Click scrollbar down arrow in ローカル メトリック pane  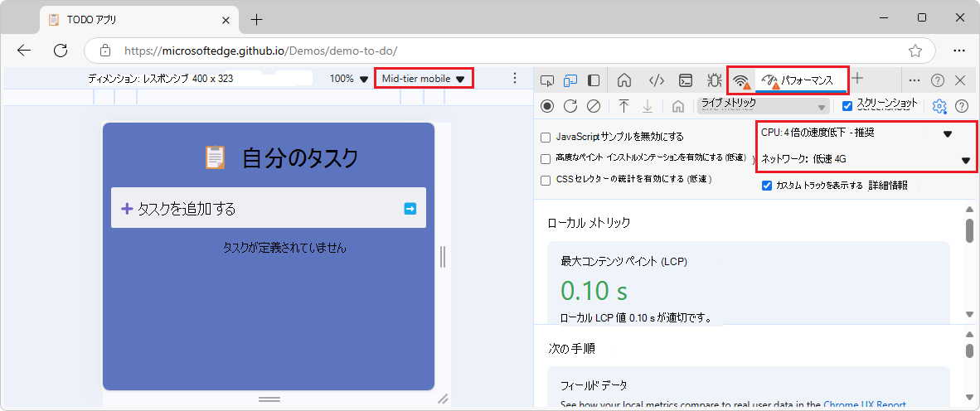coord(970,314)
